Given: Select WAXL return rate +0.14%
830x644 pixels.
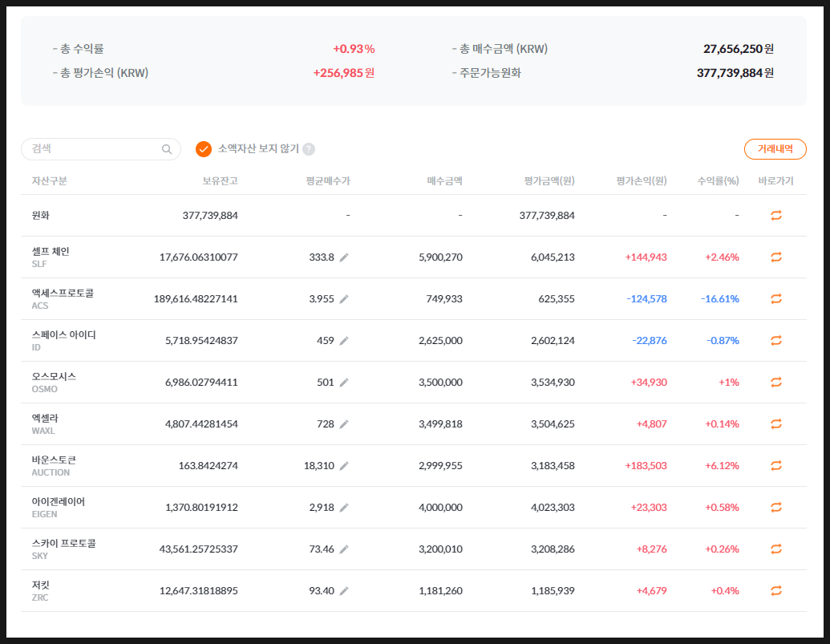Looking at the screenshot, I should click(722, 424).
